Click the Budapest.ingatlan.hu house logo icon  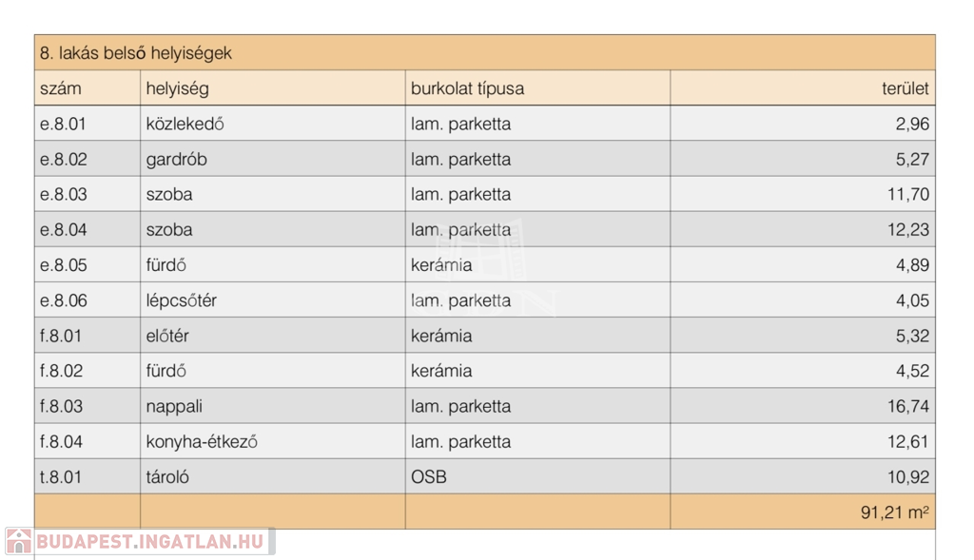(x=19, y=542)
